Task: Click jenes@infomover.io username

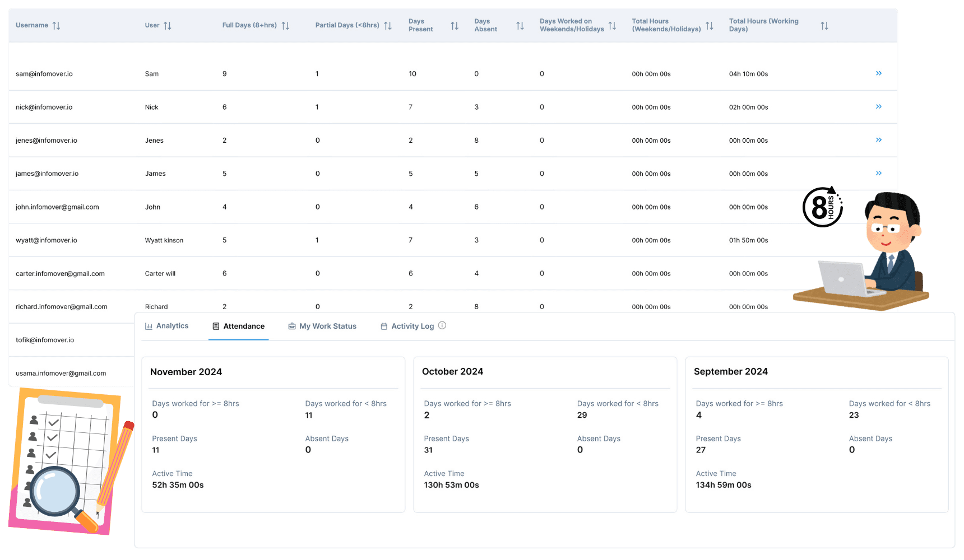Action: 47,141
